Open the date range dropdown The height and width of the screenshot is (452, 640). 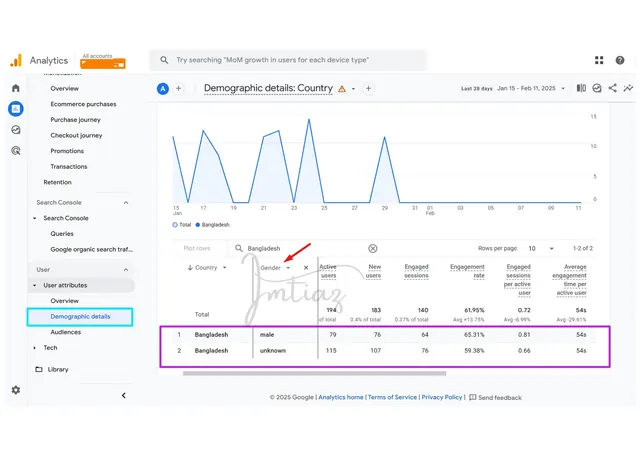563,88
